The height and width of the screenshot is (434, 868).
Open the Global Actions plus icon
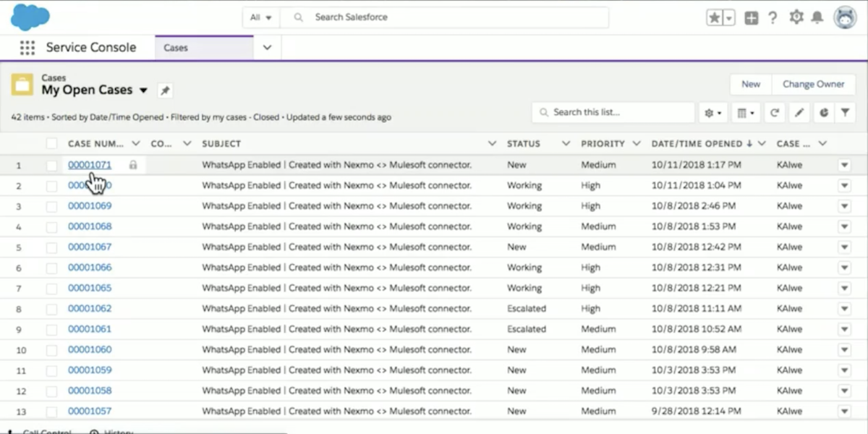[752, 18]
